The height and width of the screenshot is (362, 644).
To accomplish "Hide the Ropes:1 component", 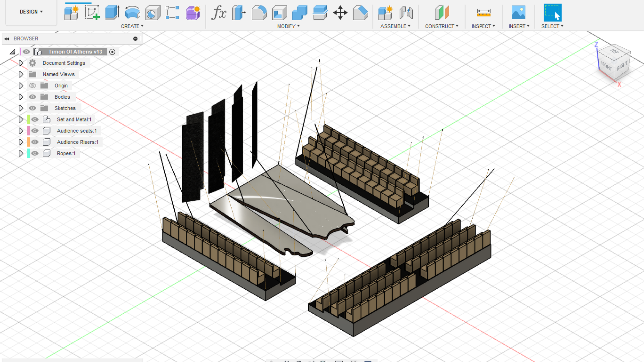I will point(35,153).
